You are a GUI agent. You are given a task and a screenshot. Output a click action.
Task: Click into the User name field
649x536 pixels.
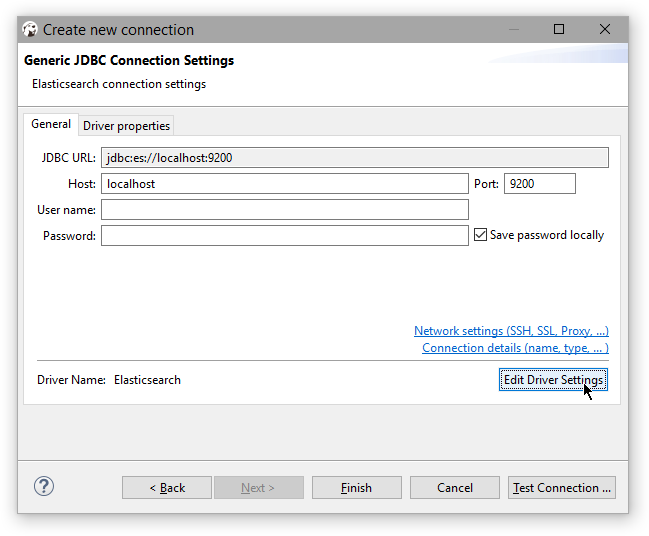pyautogui.click(x=284, y=210)
